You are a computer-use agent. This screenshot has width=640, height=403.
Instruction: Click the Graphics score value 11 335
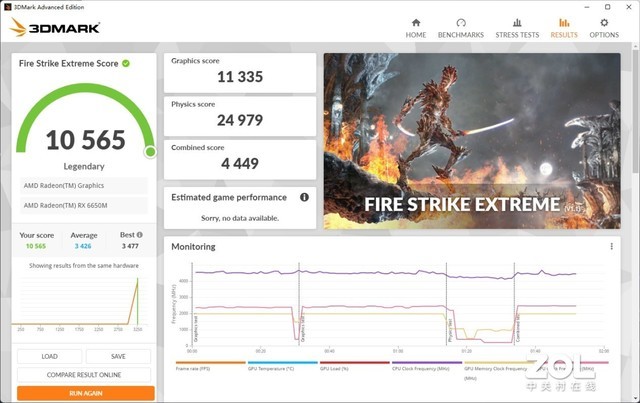coord(240,77)
